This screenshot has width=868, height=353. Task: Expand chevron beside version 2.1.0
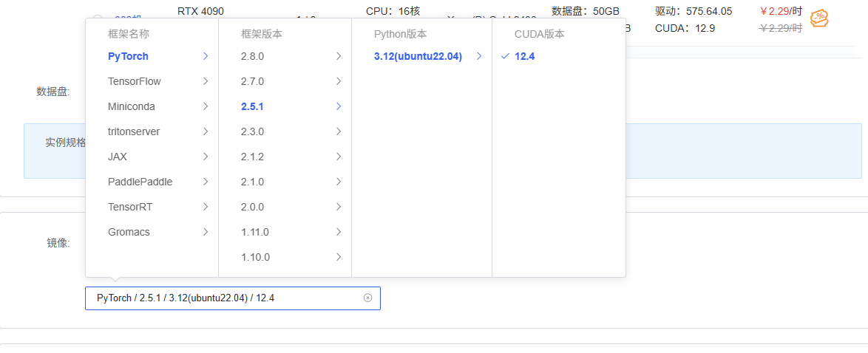(x=339, y=182)
